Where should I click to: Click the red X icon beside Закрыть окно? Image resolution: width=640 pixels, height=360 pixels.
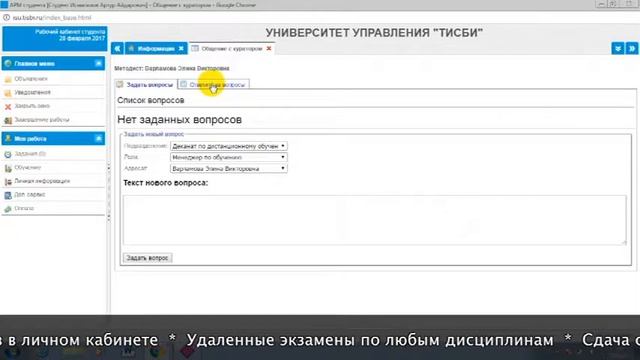coord(8,107)
